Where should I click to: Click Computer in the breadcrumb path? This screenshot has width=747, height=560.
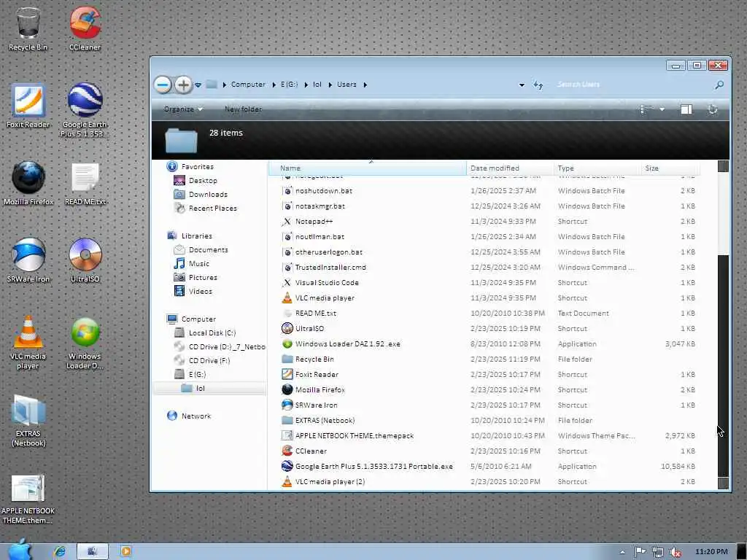tap(248, 85)
